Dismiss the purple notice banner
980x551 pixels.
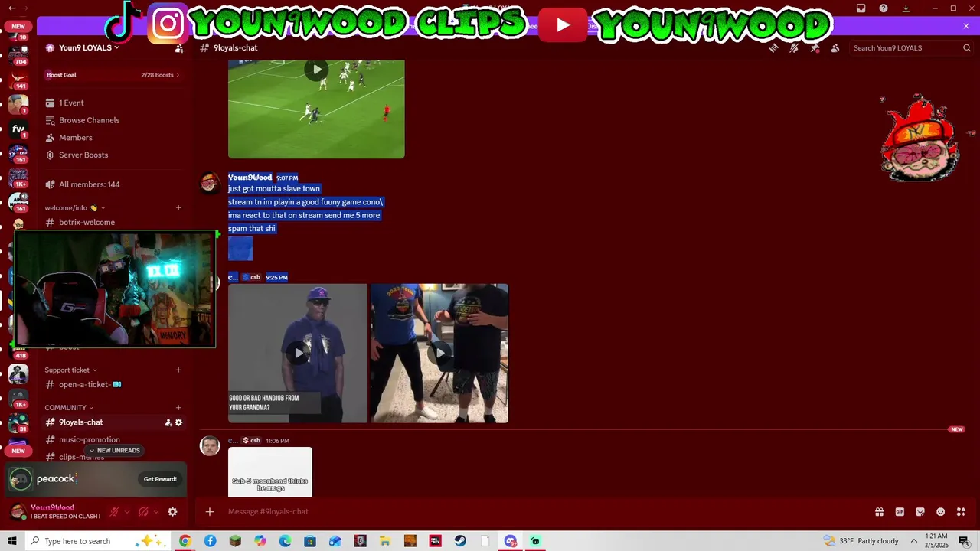click(966, 26)
